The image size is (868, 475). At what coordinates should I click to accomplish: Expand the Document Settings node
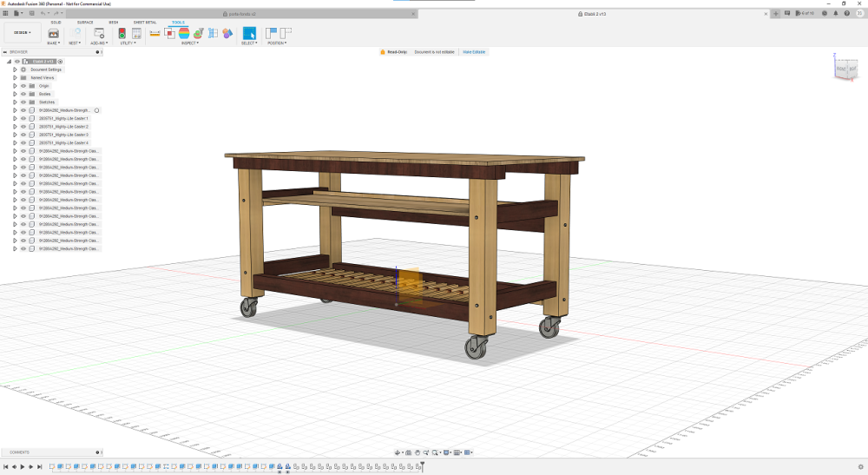[x=15, y=69]
